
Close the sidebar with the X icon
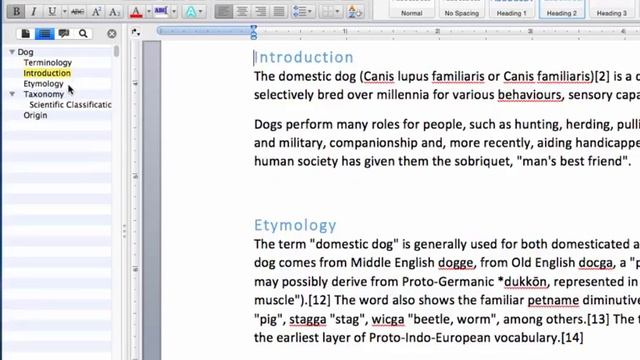[111, 34]
